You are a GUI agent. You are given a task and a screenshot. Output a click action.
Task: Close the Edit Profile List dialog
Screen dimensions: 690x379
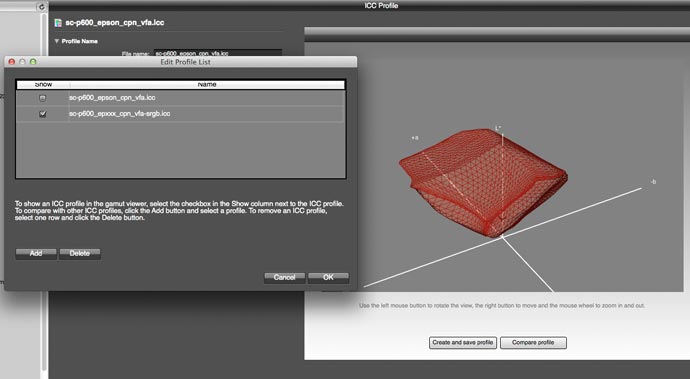tap(12, 62)
